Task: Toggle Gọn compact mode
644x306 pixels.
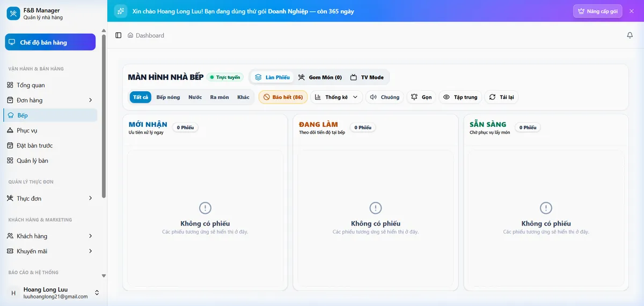Action: click(421, 97)
